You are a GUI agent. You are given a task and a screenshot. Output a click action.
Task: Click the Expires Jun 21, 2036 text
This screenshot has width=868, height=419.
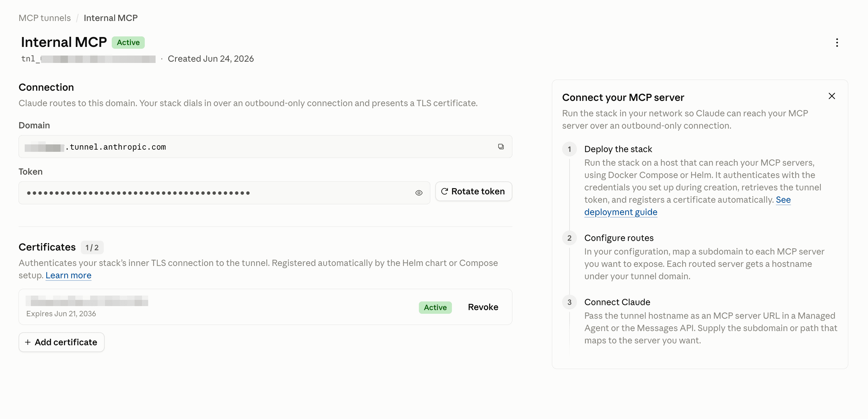[61, 313]
